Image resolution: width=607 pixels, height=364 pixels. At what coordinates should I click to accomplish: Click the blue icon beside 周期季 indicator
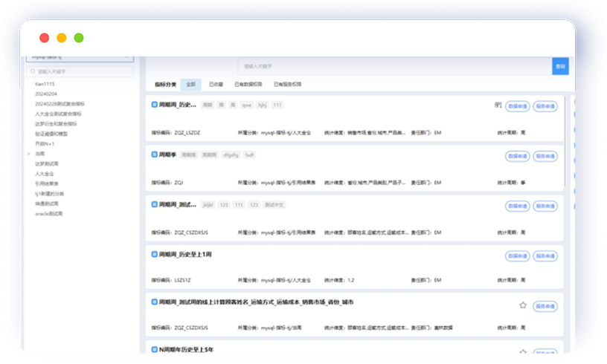click(154, 155)
